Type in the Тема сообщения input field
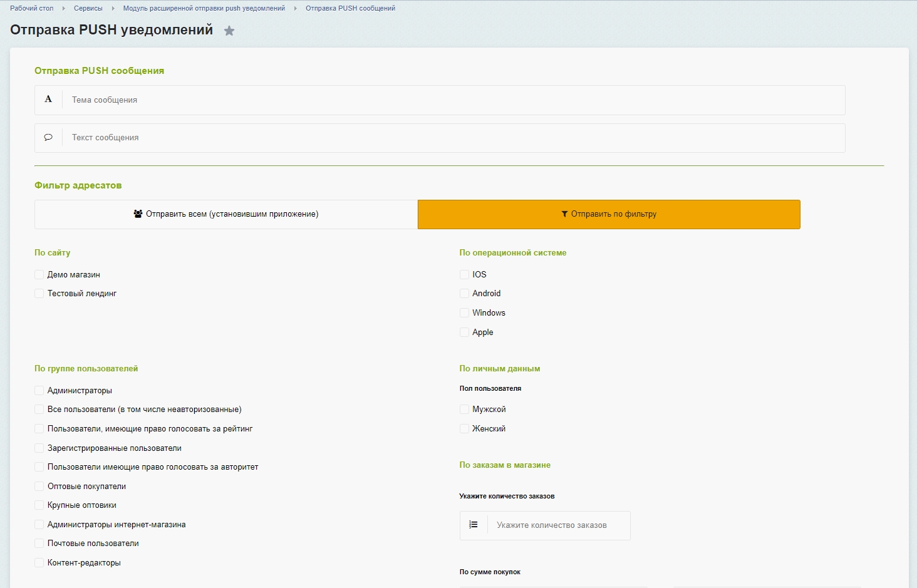The image size is (917, 588). [x=453, y=100]
